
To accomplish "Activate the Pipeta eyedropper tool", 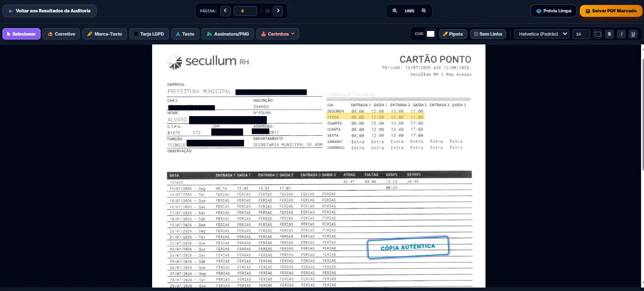I will [453, 34].
